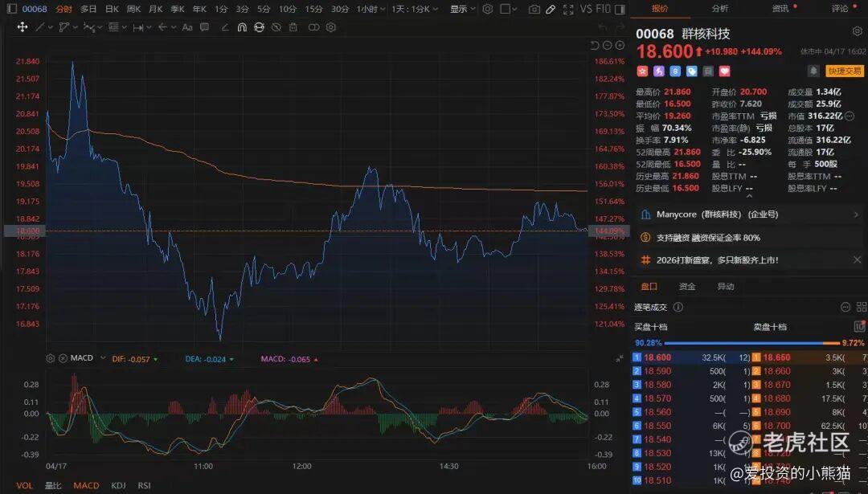Viewport: 868px width, 494px height.
Task: Open the 显示 display dropdown
Action: pyautogui.click(x=461, y=10)
